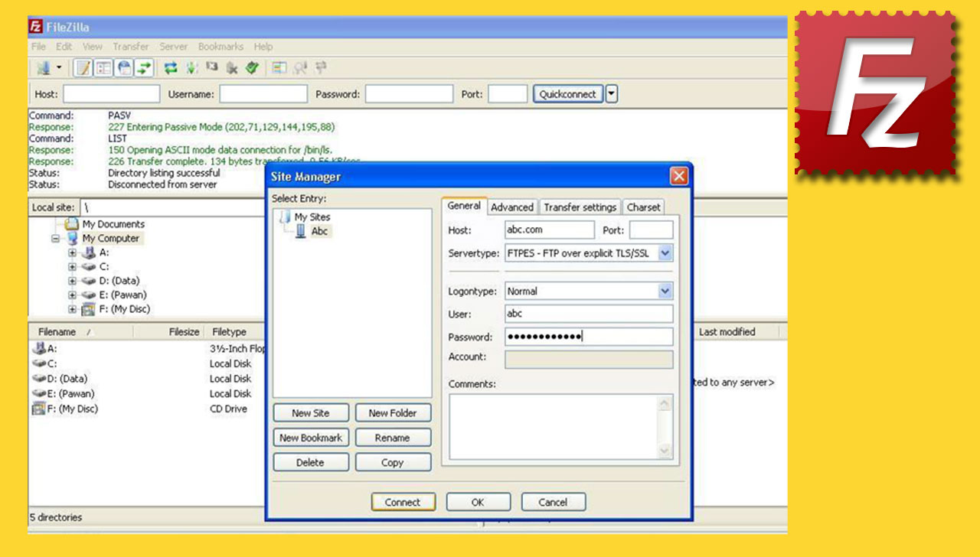Viewport: 980px width, 557px height.
Task: Click the User field containing abc
Action: click(589, 314)
